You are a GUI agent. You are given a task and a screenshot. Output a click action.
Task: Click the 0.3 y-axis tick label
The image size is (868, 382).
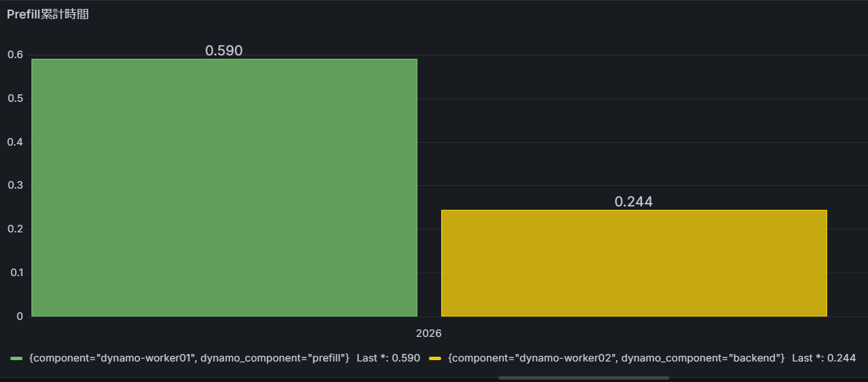(x=15, y=185)
